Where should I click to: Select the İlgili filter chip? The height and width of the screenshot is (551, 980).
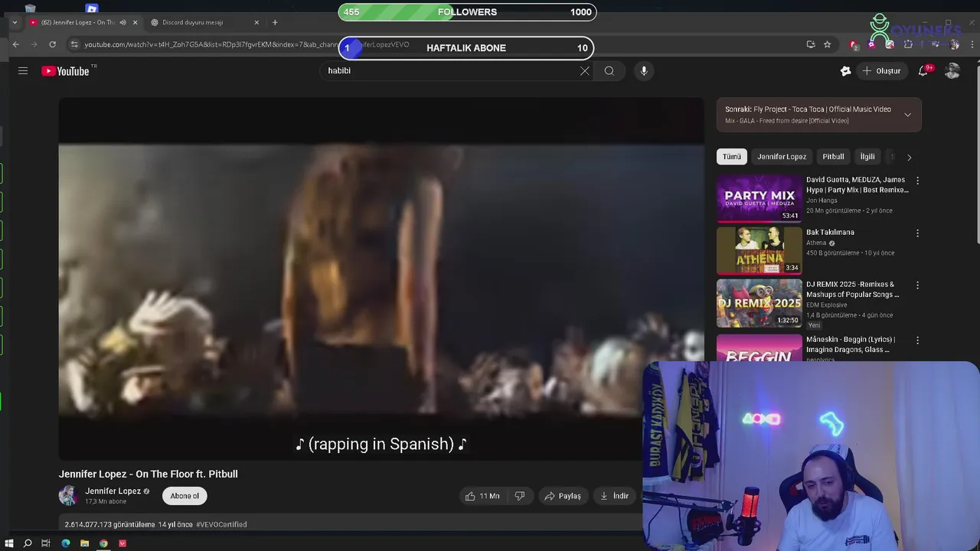(x=867, y=156)
